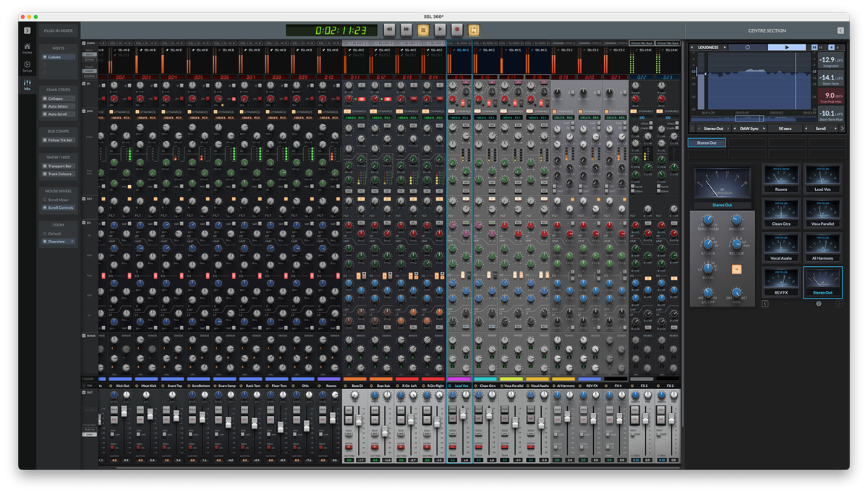868x494 pixels.
Task: Click the Stereo Out button above the meters
Action: [707, 142]
